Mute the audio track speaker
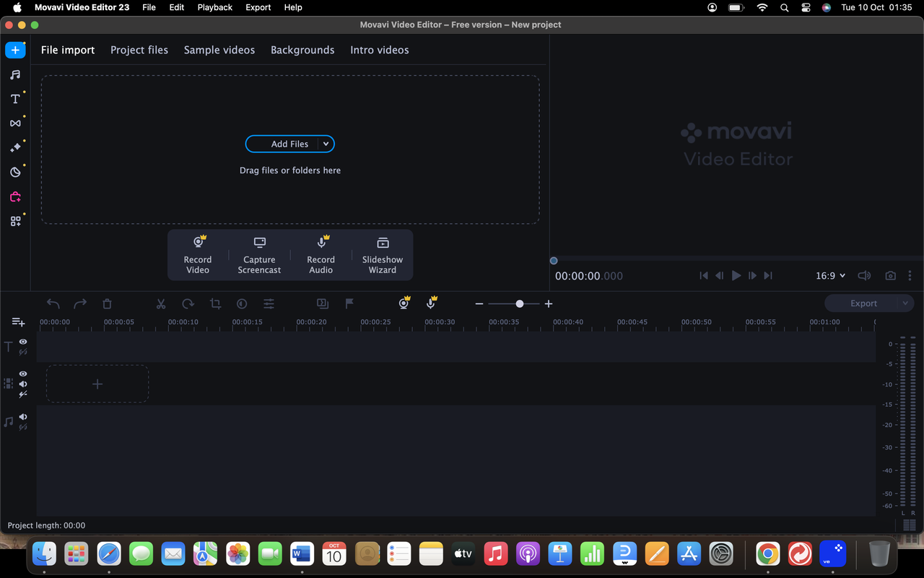Screen dimensions: 924x578 coord(23,417)
